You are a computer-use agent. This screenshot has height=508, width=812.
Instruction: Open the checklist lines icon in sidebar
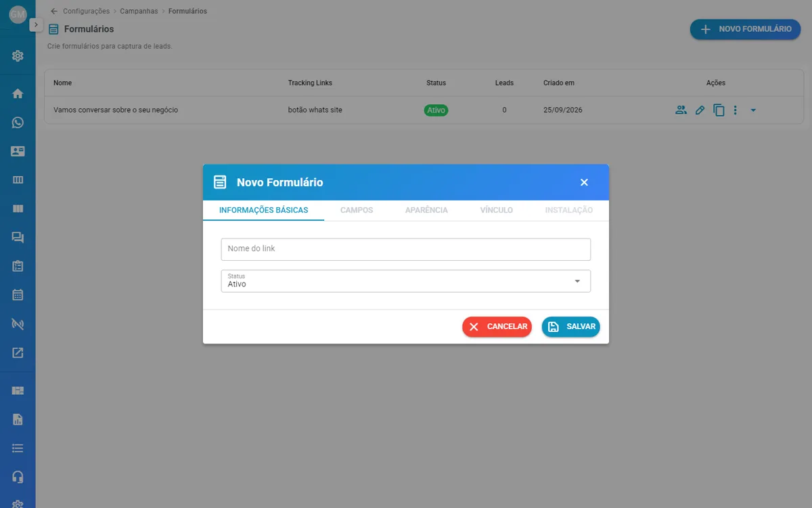pyautogui.click(x=18, y=448)
